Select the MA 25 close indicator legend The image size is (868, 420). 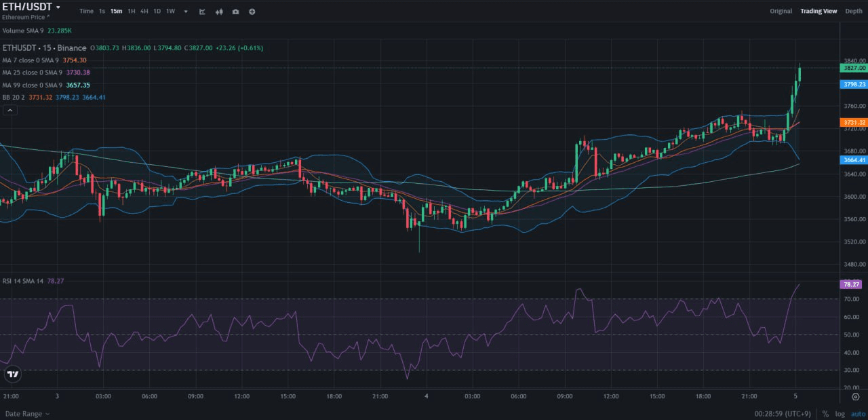(x=32, y=73)
